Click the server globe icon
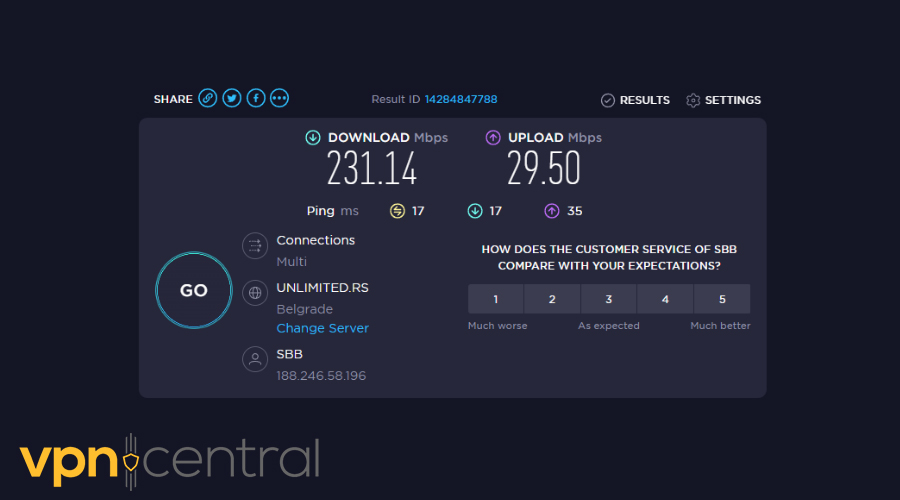Viewport: 900px width, 500px height. (x=254, y=293)
